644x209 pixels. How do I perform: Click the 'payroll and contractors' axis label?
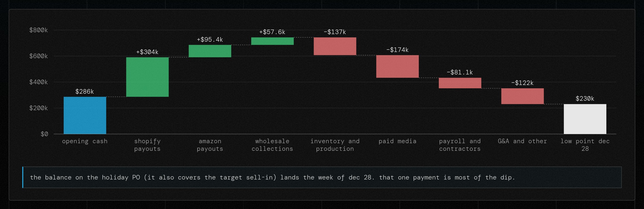point(460,145)
